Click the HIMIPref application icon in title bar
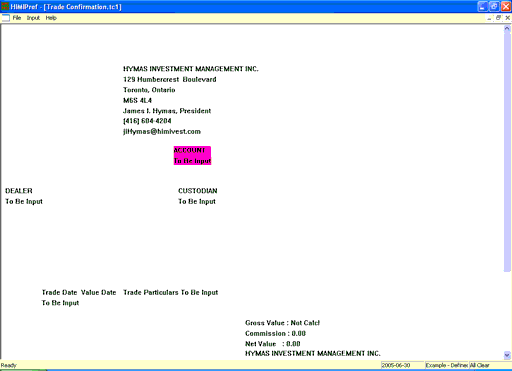Viewport: 512px width, 371px height. [x=5, y=6]
